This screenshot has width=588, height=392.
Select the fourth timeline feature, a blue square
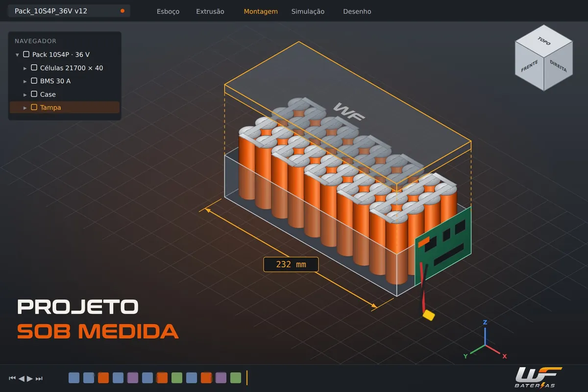[x=118, y=378]
